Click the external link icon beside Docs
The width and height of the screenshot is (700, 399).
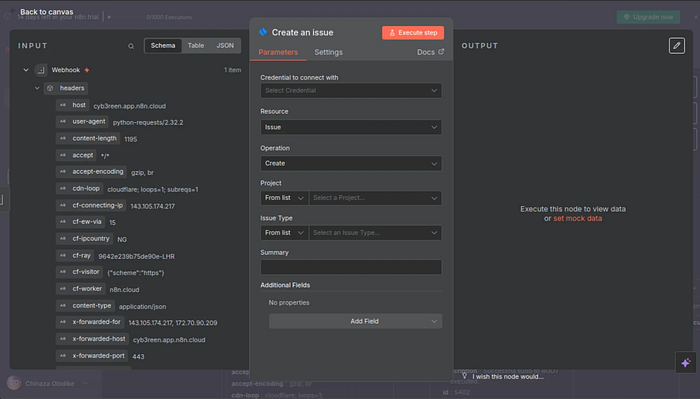coord(441,52)
